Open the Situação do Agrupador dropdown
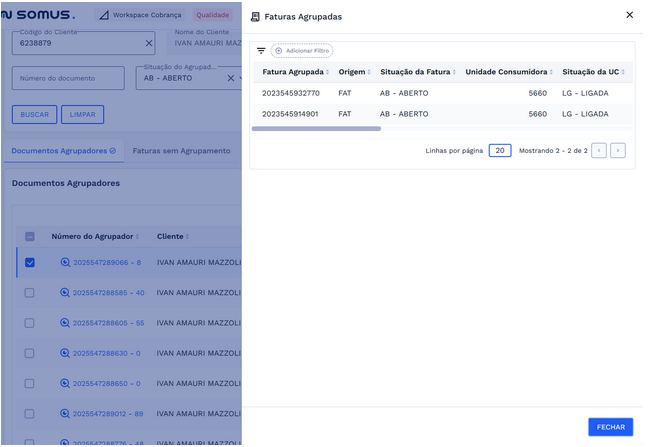Screen dimensions: 648x447 click(x=231, y=78)
